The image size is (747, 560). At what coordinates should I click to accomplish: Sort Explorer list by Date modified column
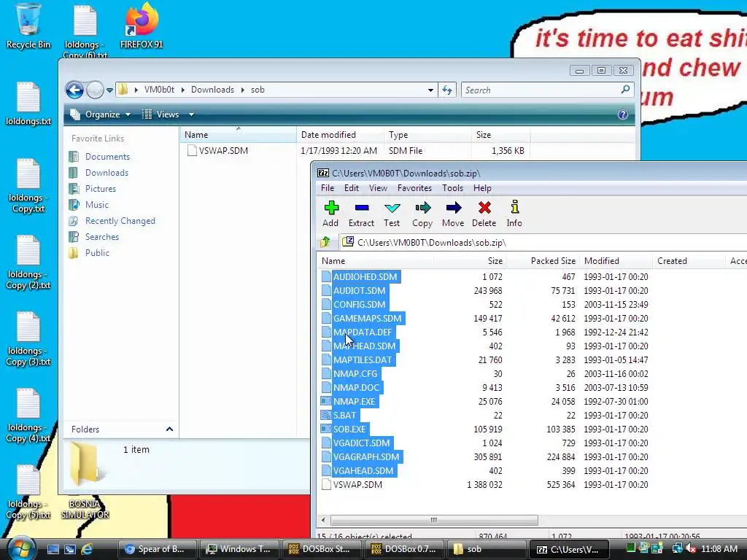[x=340, y=135]
